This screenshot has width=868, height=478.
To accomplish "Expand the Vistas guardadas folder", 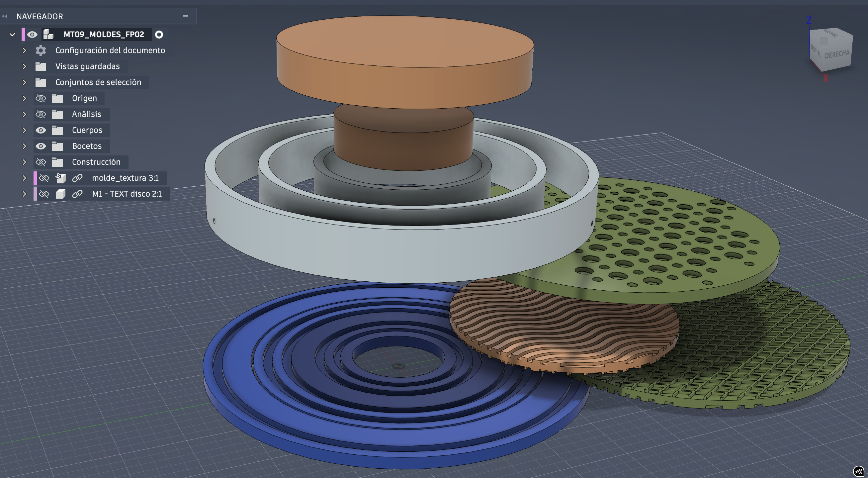I will (24, 66).
